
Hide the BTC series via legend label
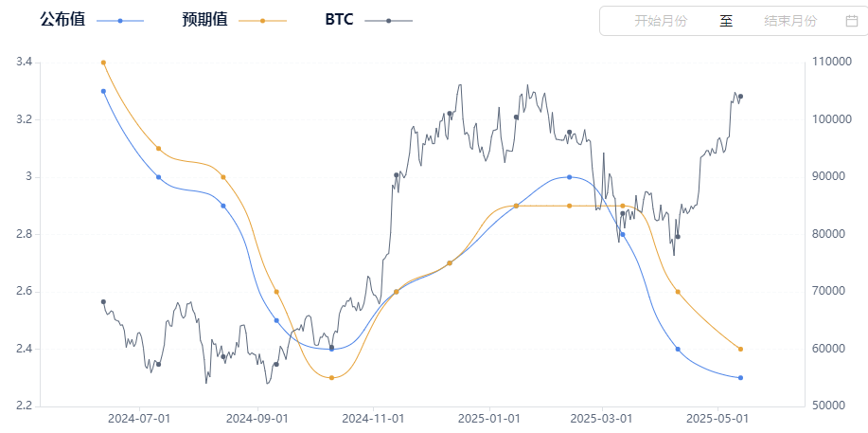tap(339, 20)
